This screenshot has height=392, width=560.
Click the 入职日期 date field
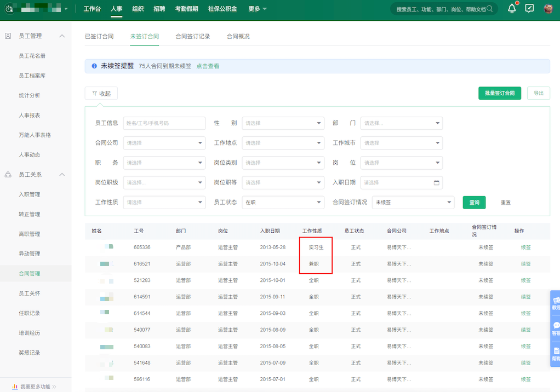tap(402, 183)
